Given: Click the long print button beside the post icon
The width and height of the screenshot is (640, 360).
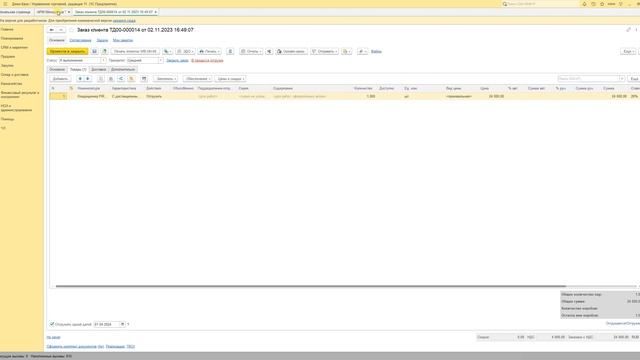Looking at the screenshot, I should coord(135,51).
